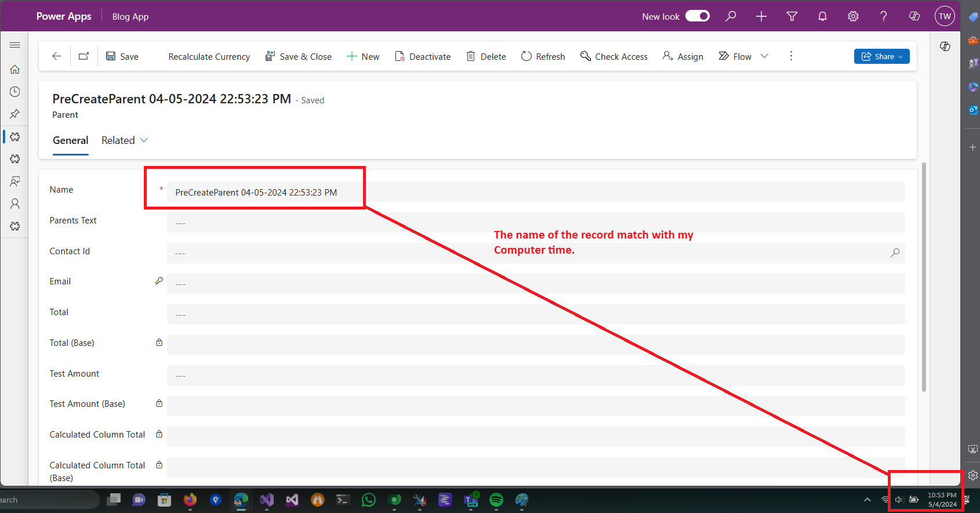Screen dimensions: 980x513
Task: Click the form's vertical scrollbar
Action: pos(924,277)
